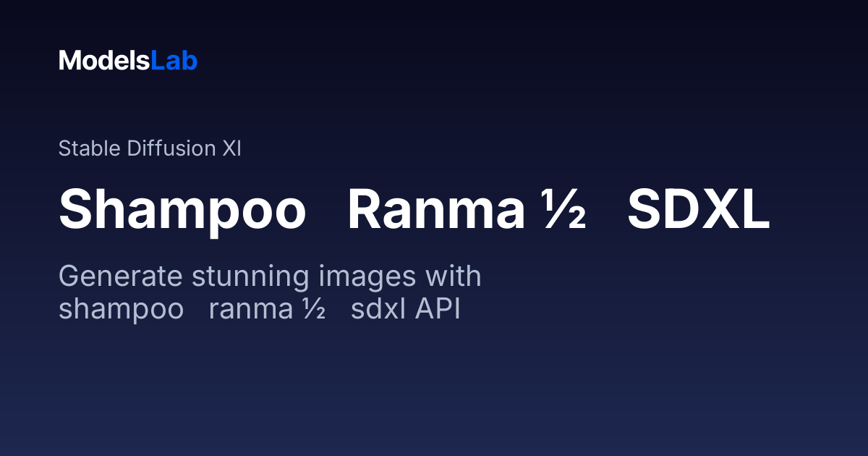Screen dimensions: 868x456
Task: Click the ModelsLab logo
Action: click(128, 61)
